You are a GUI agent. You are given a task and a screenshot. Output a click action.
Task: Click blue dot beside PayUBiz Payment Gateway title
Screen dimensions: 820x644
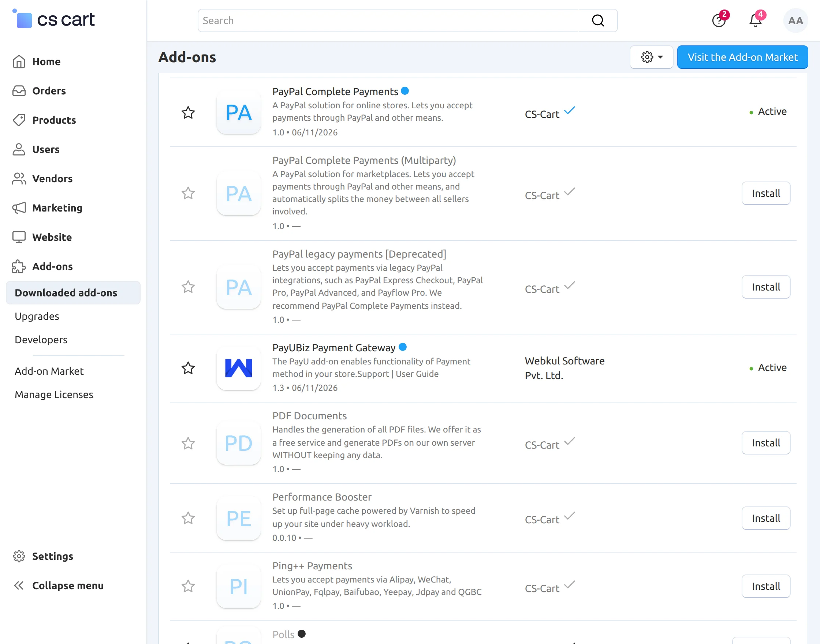[x=402, y=347]
